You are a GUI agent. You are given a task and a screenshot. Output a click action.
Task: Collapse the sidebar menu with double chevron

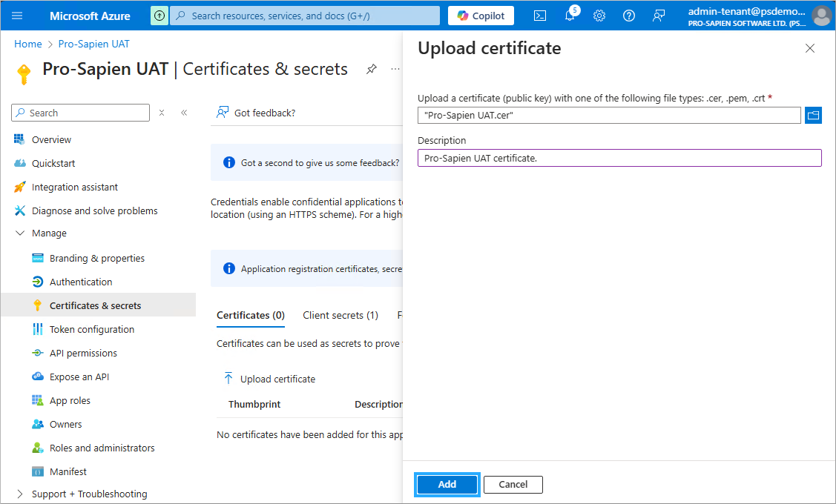click(184, 113)
